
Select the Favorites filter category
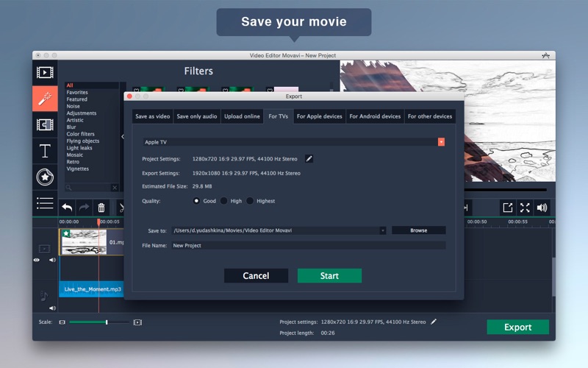point(77,93)
